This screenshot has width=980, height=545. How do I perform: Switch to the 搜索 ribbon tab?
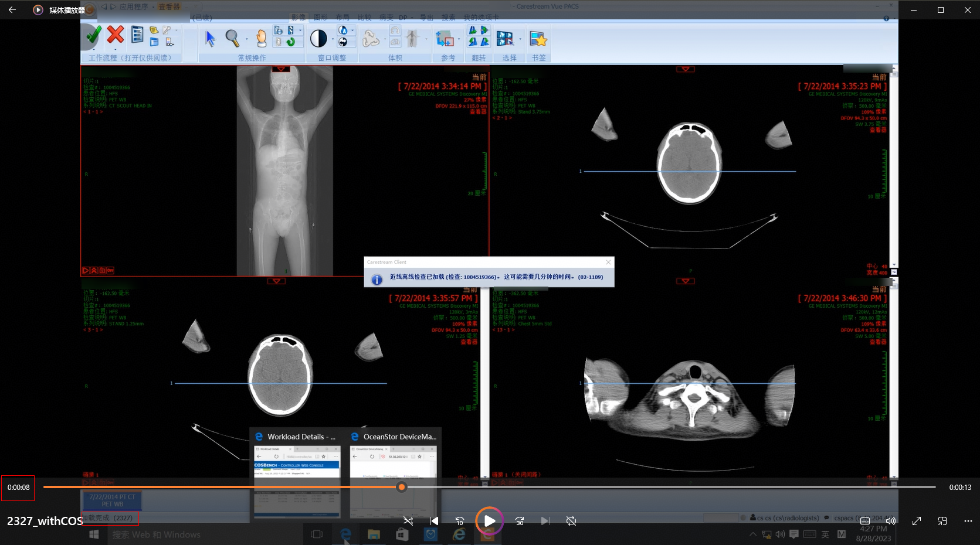pos(449,18)
